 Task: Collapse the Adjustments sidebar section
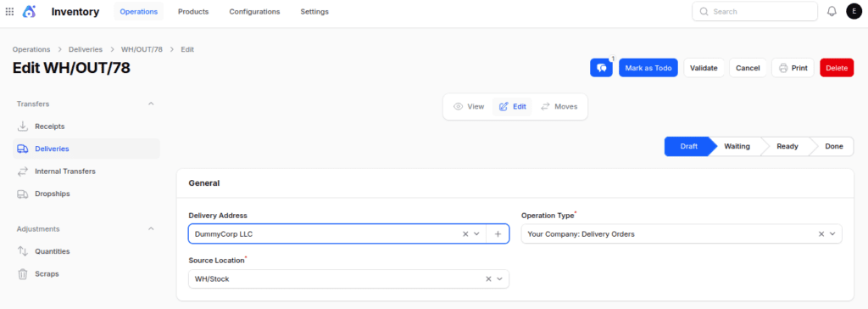click(151, 228)
